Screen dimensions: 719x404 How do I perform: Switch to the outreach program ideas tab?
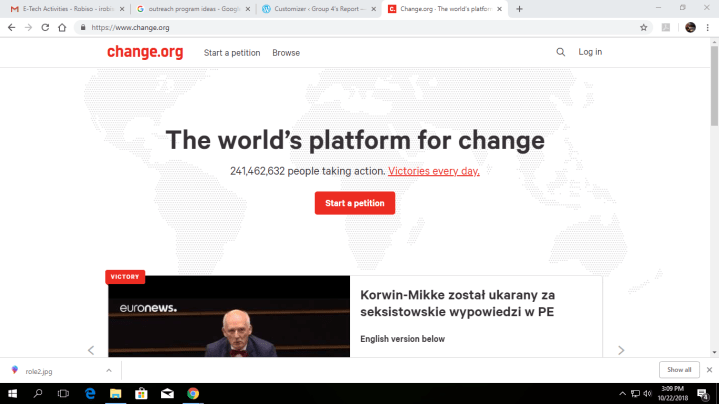193,9
